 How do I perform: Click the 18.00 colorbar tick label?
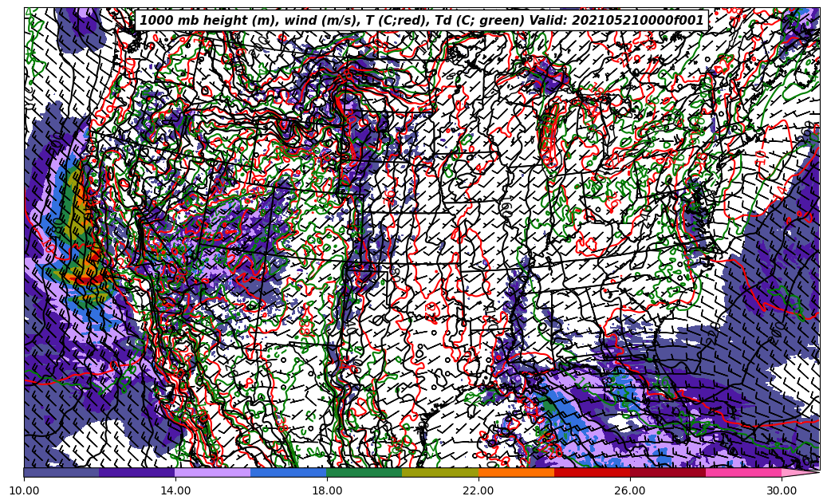[327, 490]
